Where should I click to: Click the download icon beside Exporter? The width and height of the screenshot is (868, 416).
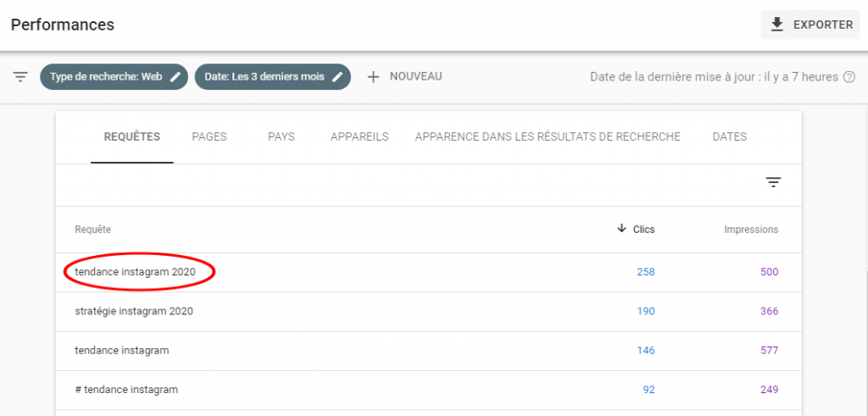tap(776, 25)
